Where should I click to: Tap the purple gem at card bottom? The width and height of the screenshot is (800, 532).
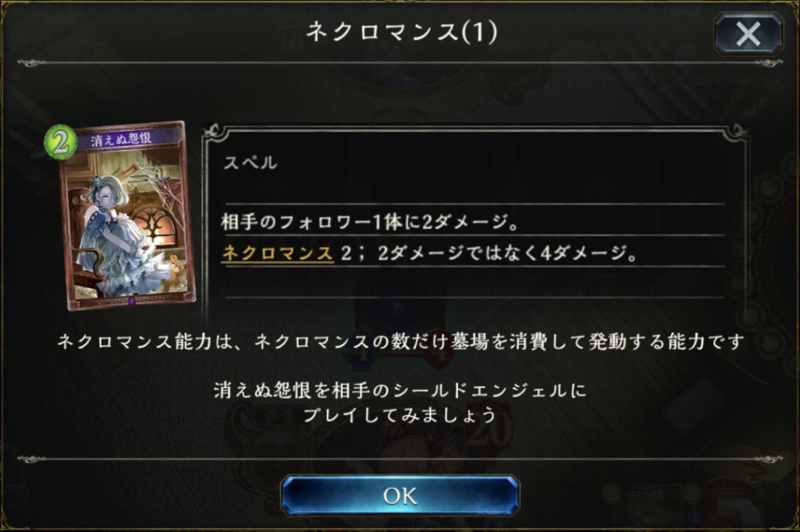coord(131,301)
